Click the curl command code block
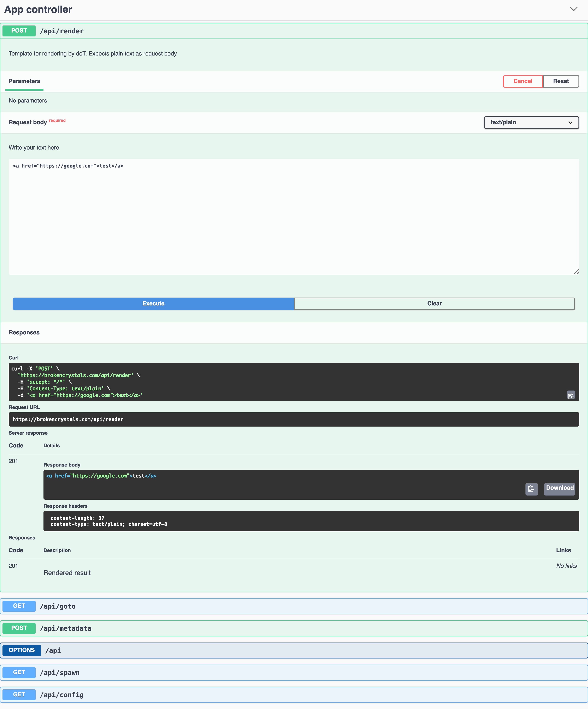Screen dimensions: 588x709 tap(294, 382)
